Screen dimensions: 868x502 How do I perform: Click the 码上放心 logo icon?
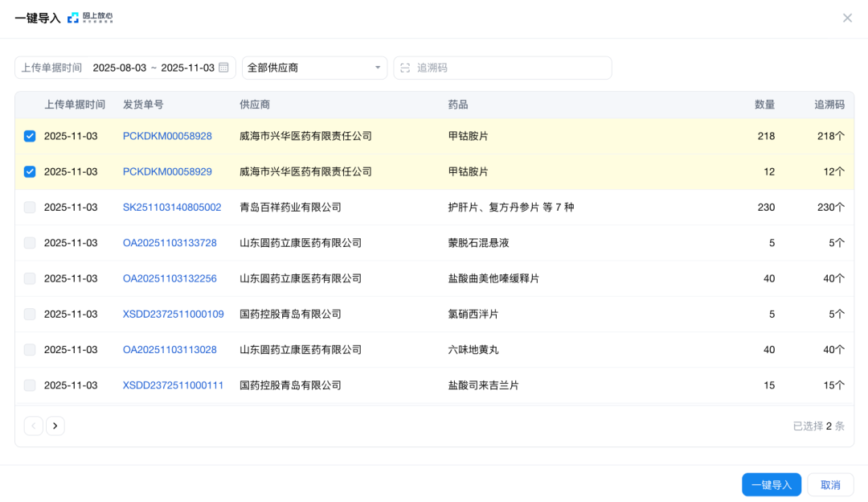click(71, 17)
